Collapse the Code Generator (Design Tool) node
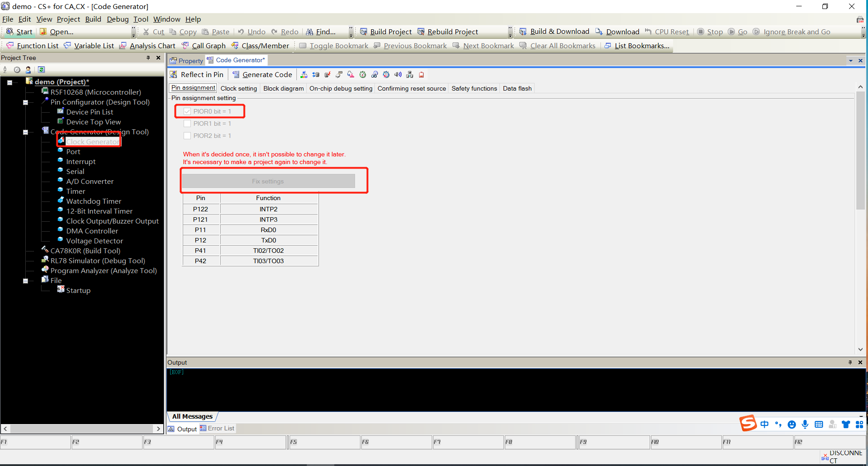The height and width of the screenshot is (466, 868). click(26, 132)
